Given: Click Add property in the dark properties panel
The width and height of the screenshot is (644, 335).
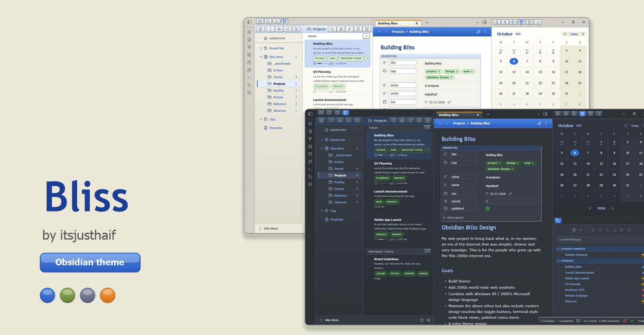Looking at the screenshot, I should [453, 218].
